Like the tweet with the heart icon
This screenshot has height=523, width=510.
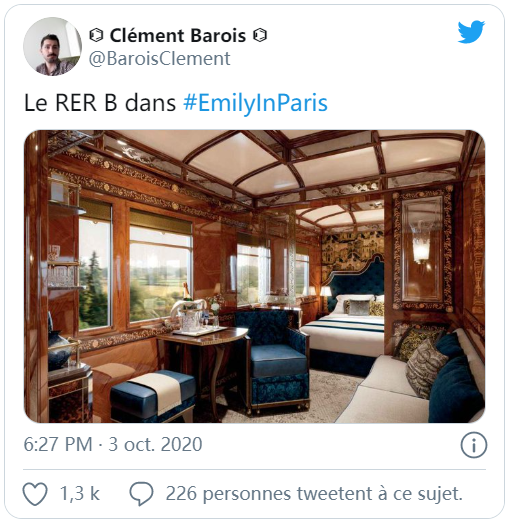(35, 493)
